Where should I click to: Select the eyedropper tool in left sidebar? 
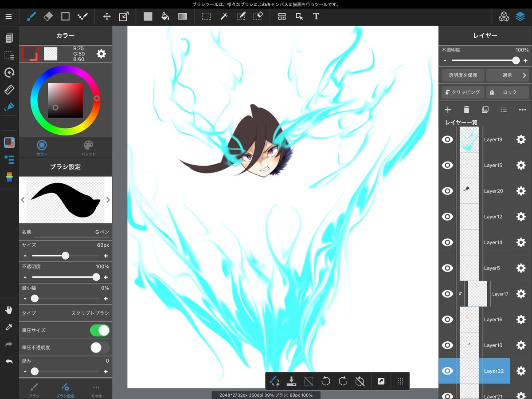point(9,327)
